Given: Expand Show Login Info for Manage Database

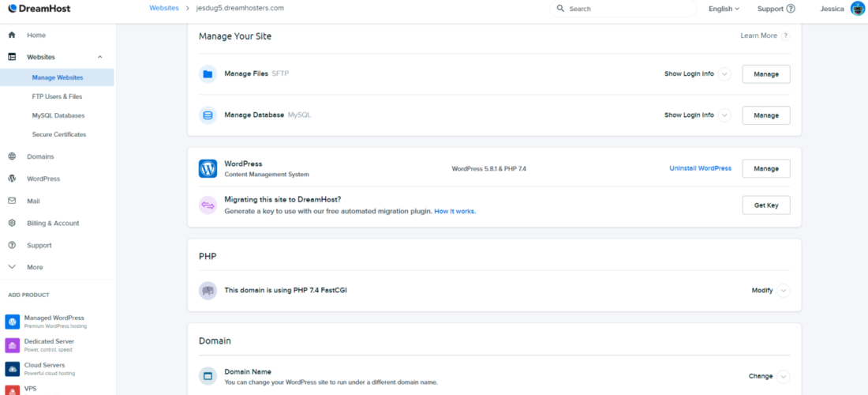Looking at the screenshot, I should coord(724,115).
